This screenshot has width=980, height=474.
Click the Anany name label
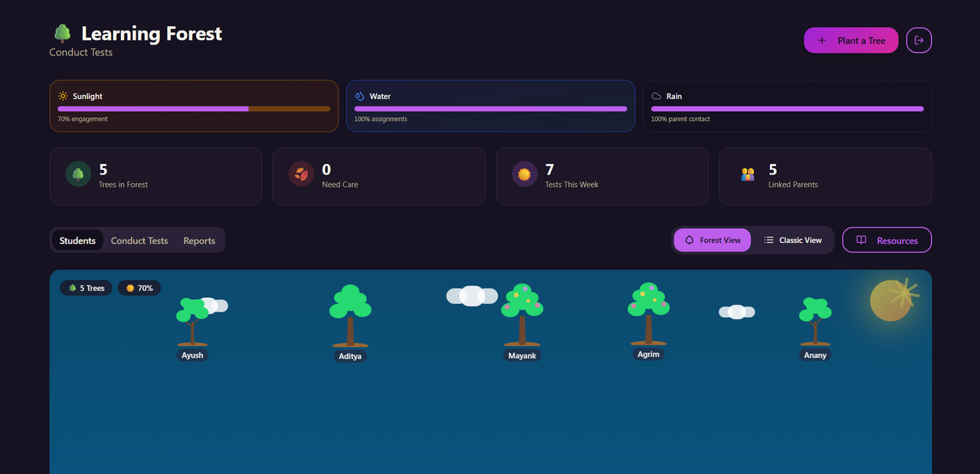point(815,355)
